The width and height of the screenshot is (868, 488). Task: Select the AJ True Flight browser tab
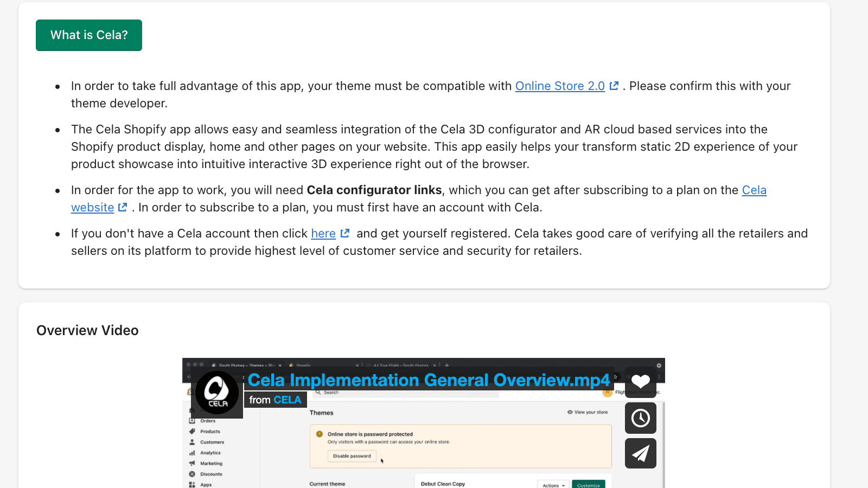coord(401,365)
